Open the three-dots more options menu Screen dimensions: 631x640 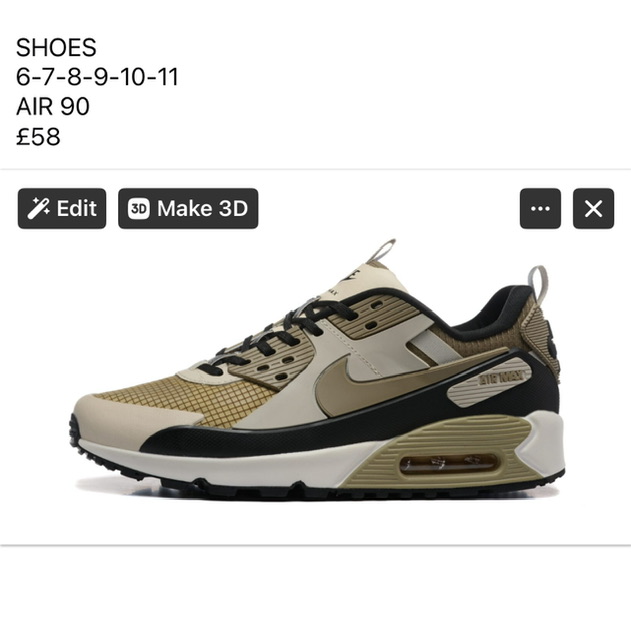tap(540, 209)
